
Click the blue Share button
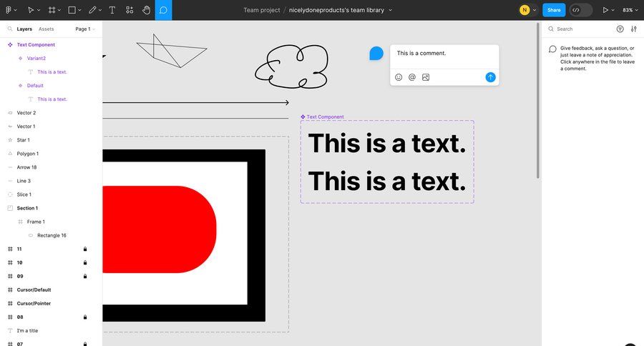coord(554,10)
